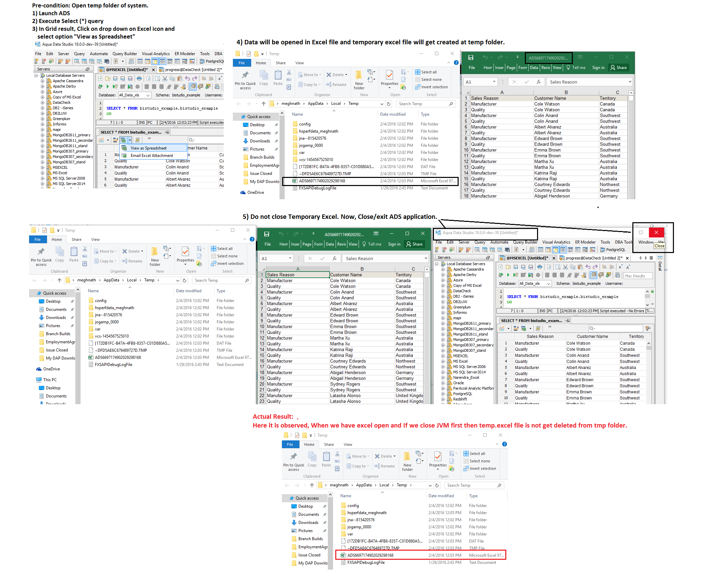Choose View as Spreadsheet from the Excel dropdown menu

coord(154,148)
